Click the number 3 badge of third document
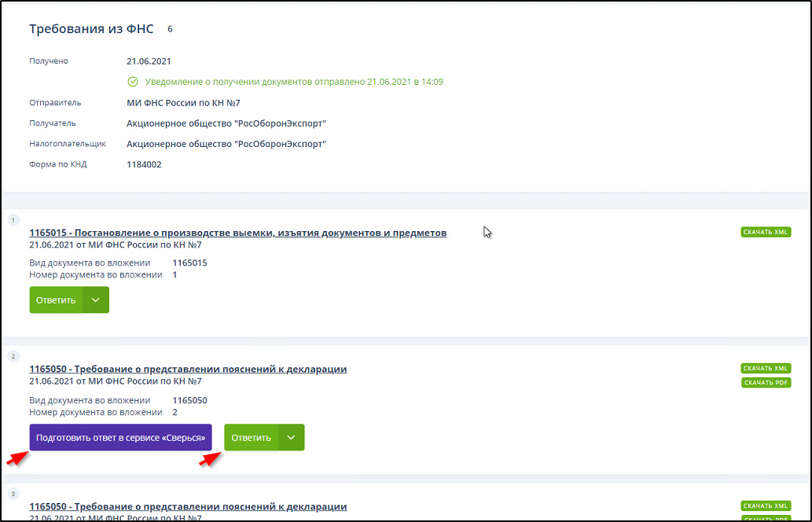Viewport: 812px width, 522px height. (x=13, y=494)
